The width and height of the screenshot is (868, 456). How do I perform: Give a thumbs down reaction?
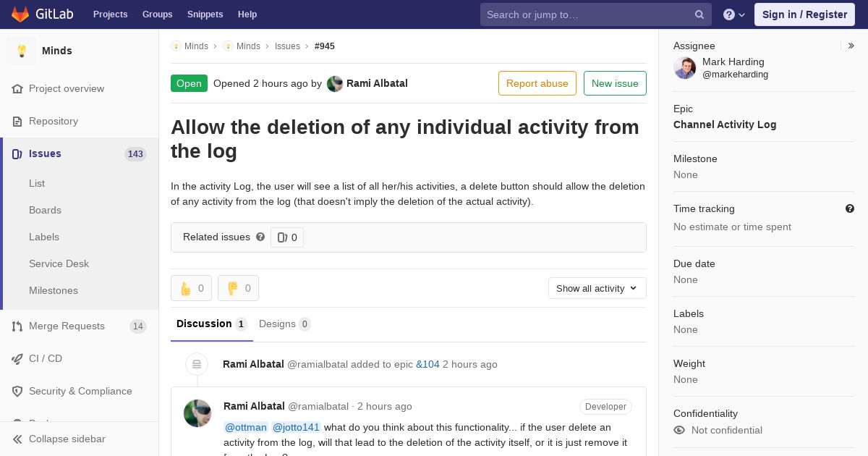pyautogui.click(x=238, y=288)
